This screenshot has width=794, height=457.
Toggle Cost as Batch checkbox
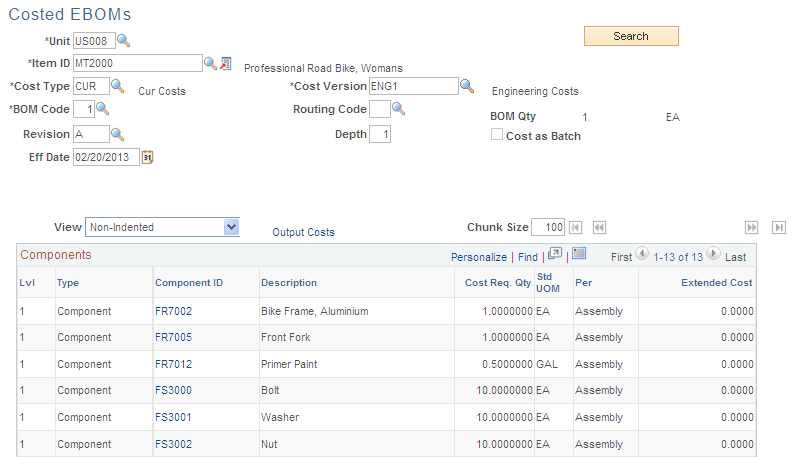coord(497,134)
